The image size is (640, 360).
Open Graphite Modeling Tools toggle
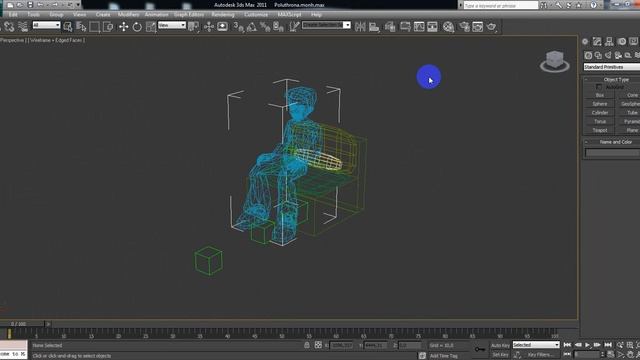point(405,27)
